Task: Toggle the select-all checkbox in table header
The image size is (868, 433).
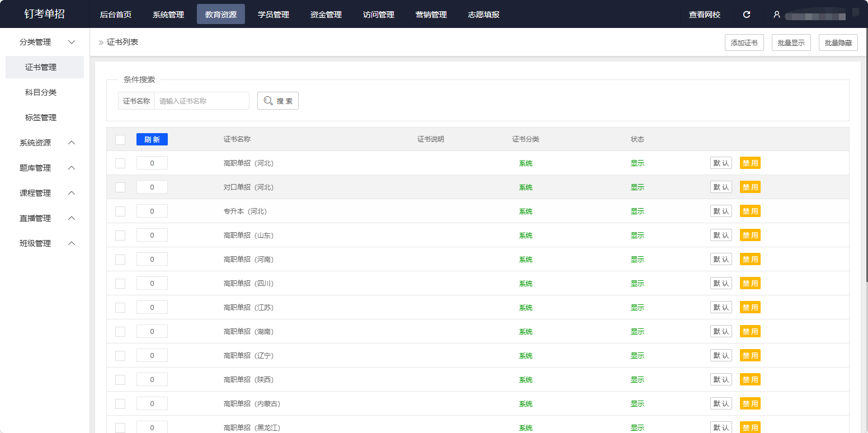Action: (x=120, y=139)
